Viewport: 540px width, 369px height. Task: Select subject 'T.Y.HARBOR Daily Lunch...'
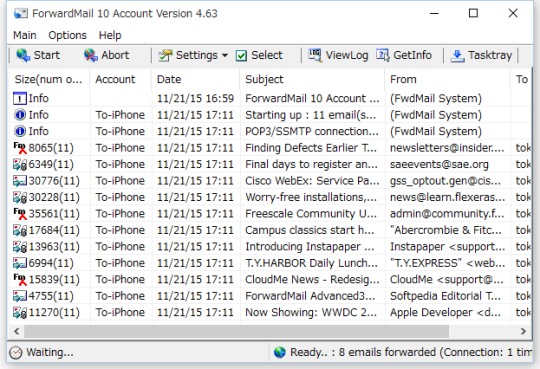(311, 263)
